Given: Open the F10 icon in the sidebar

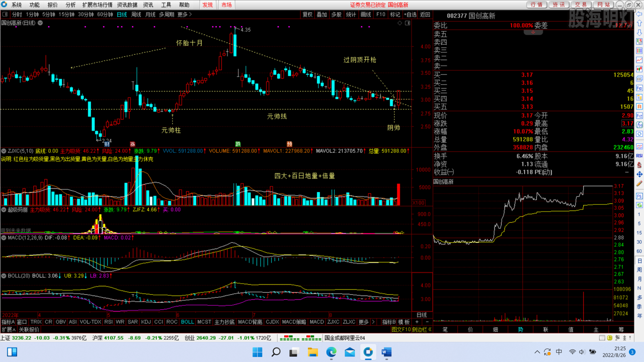Looking at the screenshot, I should click(x=639, y=88).
